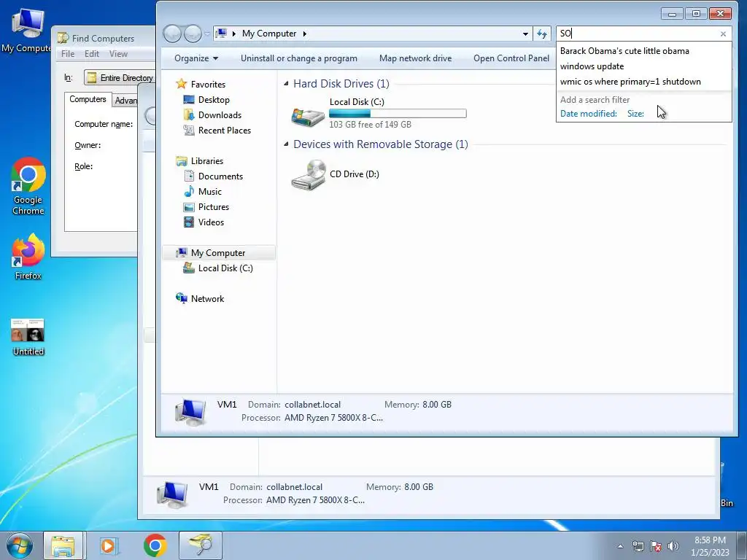Choose the windows update search suggestion

(x=592, y=66)
